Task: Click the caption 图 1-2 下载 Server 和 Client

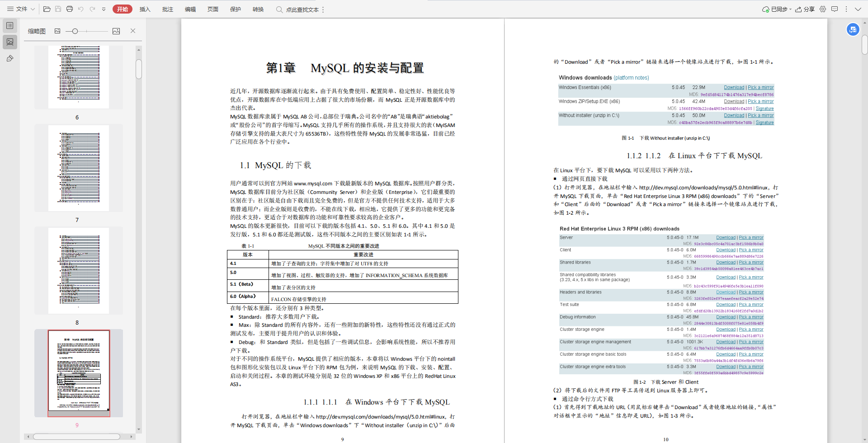Action: click(666, 382)
